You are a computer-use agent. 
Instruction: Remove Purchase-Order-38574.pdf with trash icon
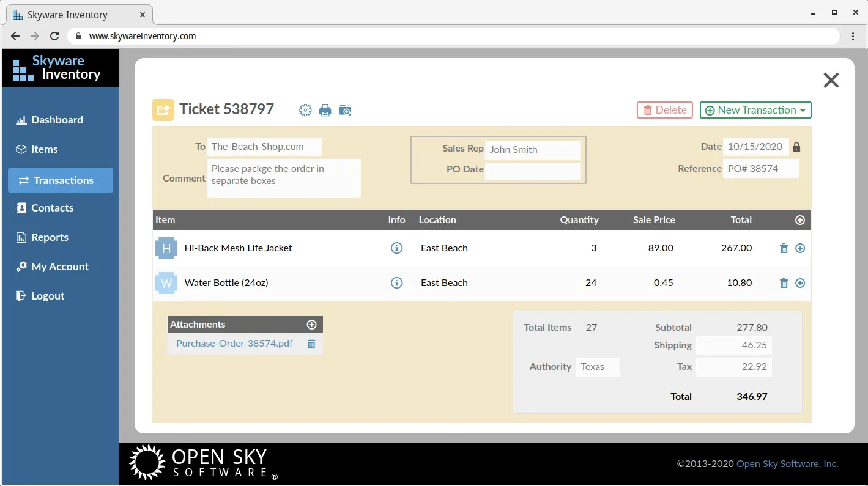coord(311,344)
